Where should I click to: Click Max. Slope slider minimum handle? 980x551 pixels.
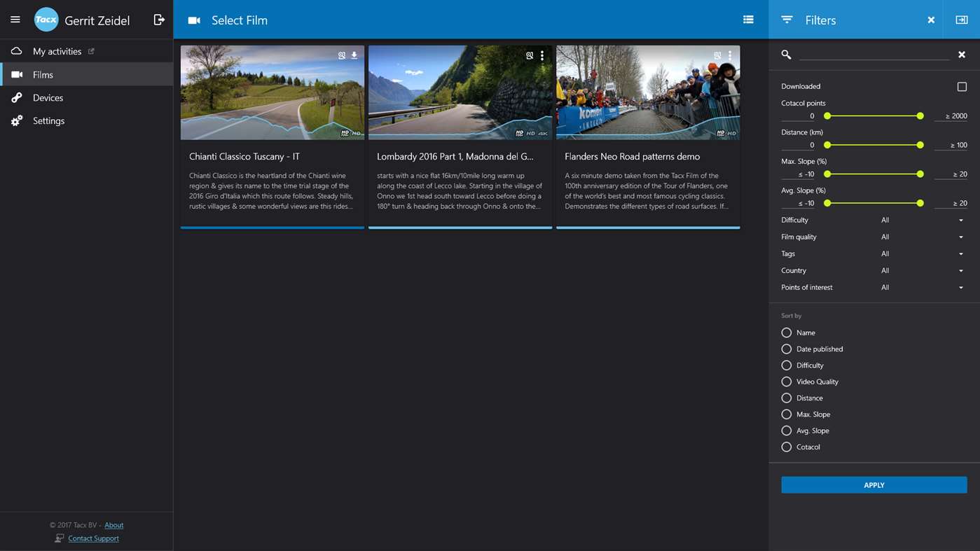click(827, 174)
